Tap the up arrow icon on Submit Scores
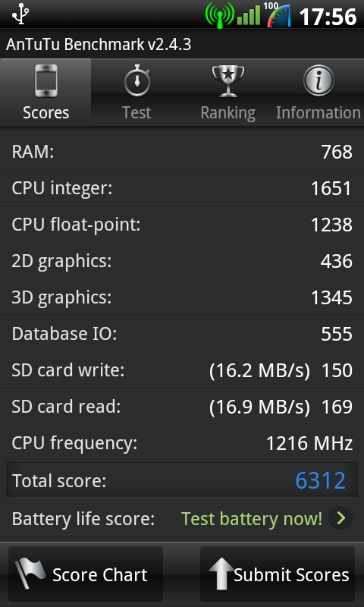 click(x=221, y=574)
